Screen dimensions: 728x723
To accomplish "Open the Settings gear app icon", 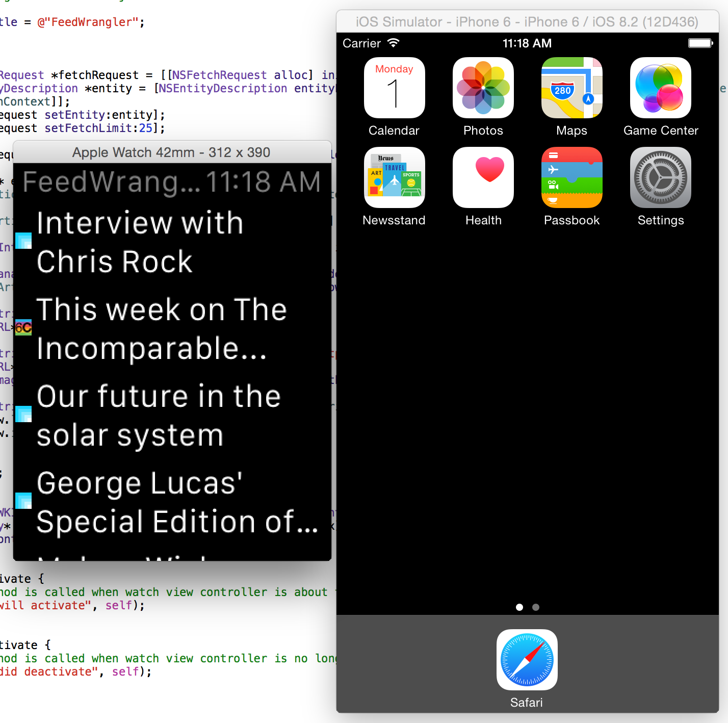I will (660, 177).
